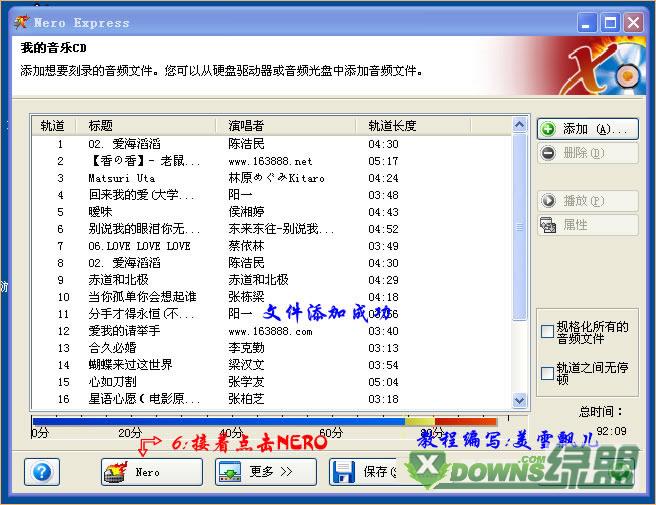The width and height of the screenshot is (656, 505).
Task: Select track 16 星语心愿
Action: pyautogui.click(x=271, y=399)
